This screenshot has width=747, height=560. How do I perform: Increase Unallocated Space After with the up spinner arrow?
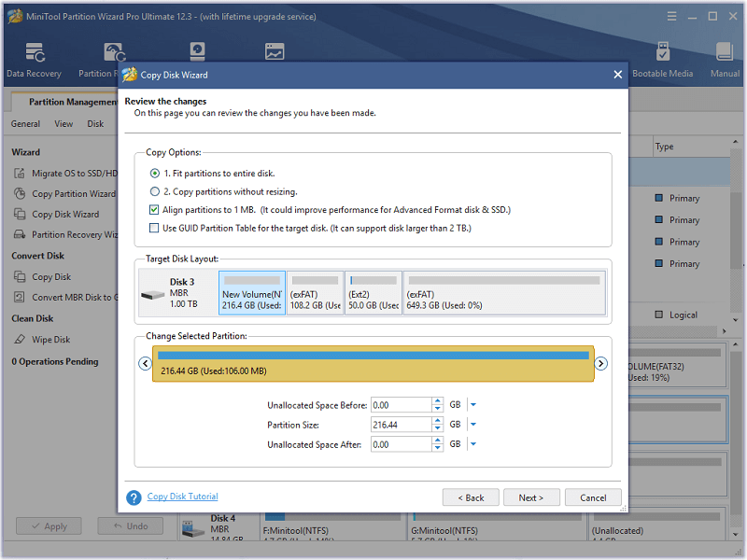point(438,441)
